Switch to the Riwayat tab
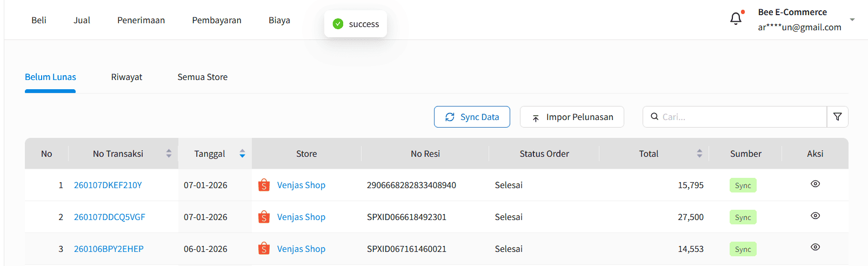 tap(126, 77)
